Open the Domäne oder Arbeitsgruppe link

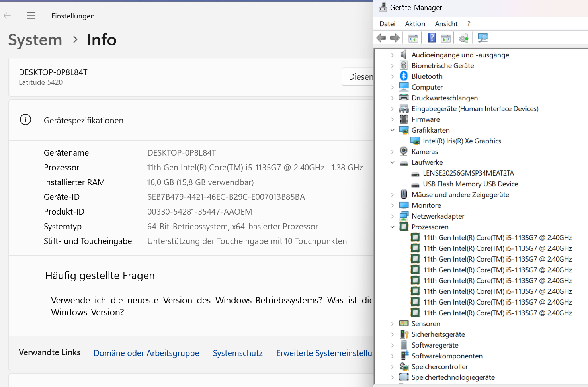tap(147, 353)
